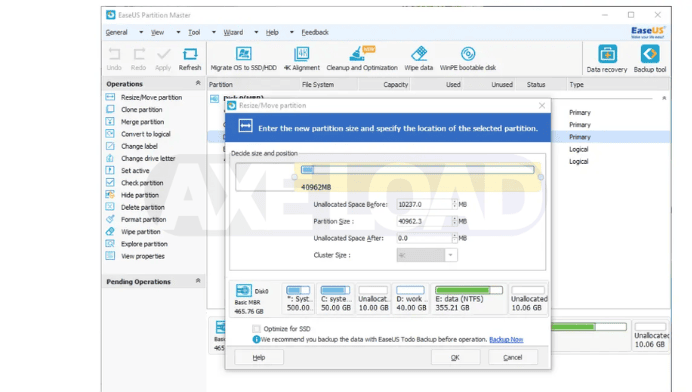692x392 pixels.
Task: Click the left partition resize handle
Action: 294,177
